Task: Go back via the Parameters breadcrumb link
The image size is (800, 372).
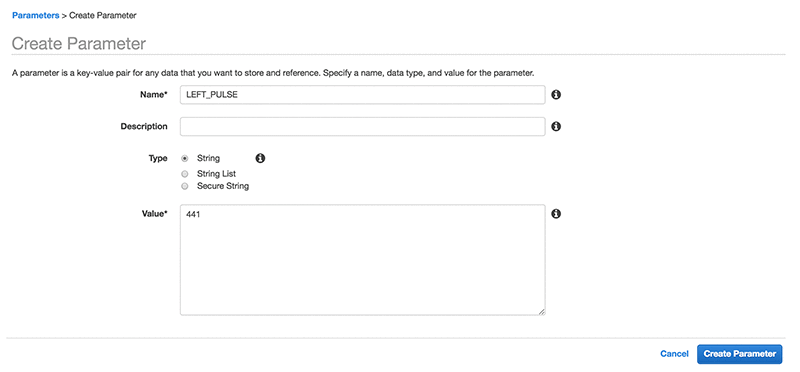Action: 36,15
